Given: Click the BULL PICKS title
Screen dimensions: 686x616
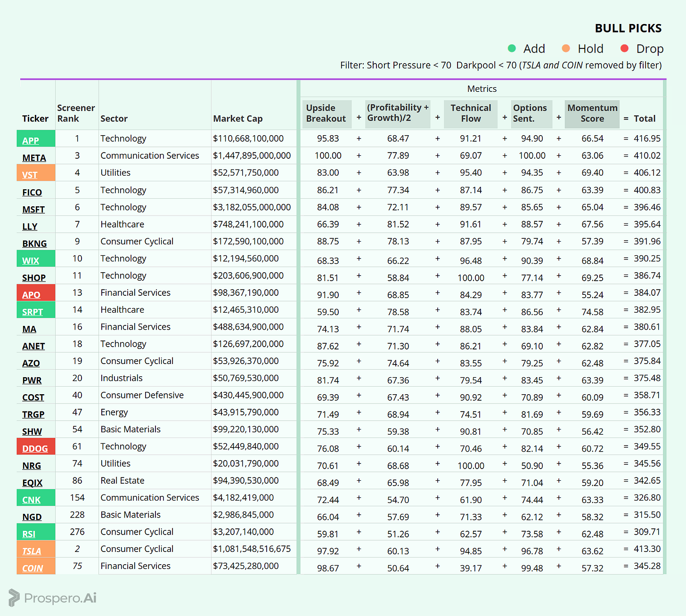Looking at the screenshot, I should 628,28.
